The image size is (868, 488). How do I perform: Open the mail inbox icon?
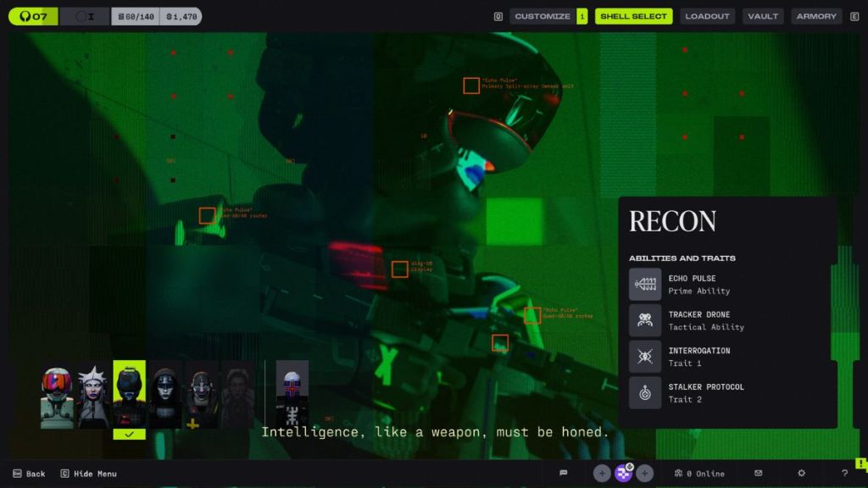pyautogui.click(x=759, y=474)
